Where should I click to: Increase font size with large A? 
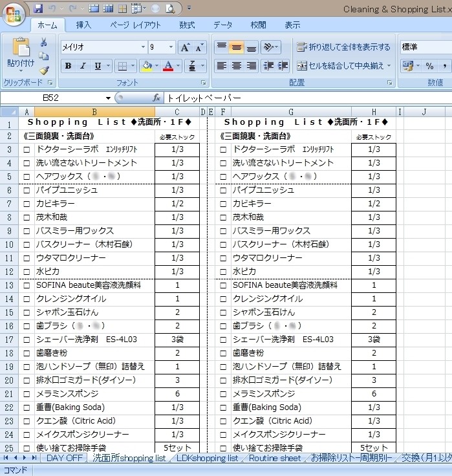point(185,47)
